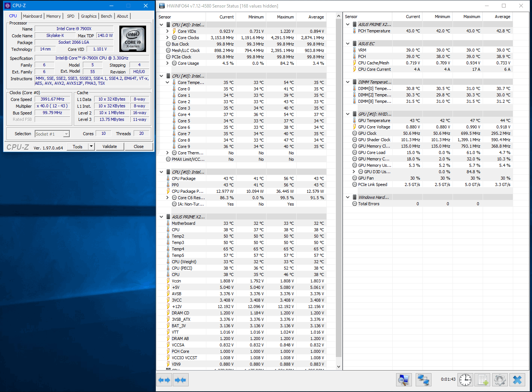Image resolution: width=532 pixels, height=392 pixels.
Task: Click the PCH Temperature thermometer icon
Action: [x=355, y=31]
